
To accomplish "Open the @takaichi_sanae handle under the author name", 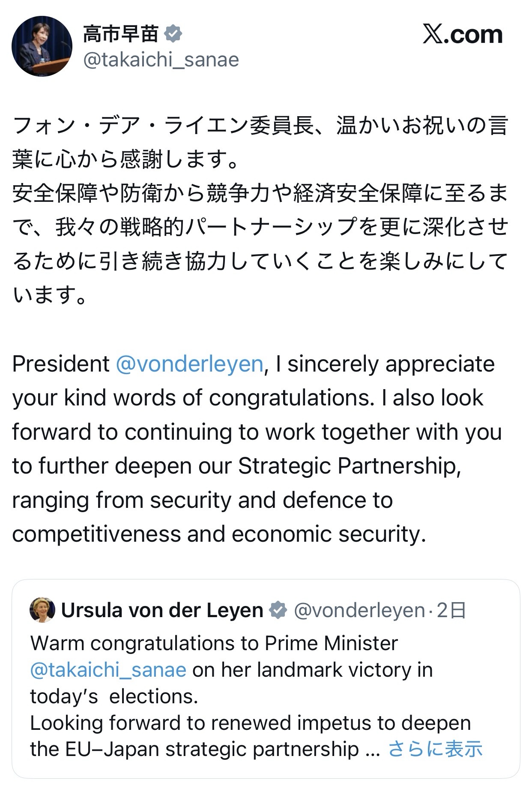I will (x=161, y=60).
